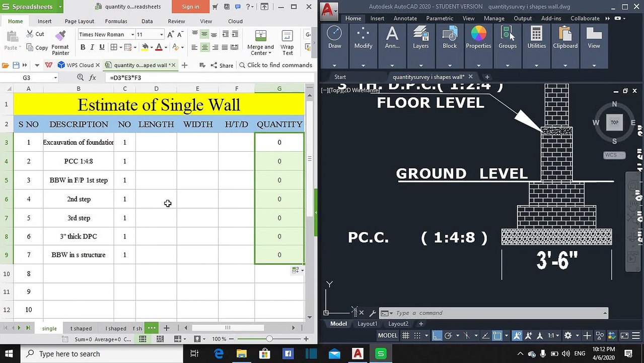The height and width of the screenshot is (363, 644).
Task: Click the fill color bucket swatch
Action: click(145, 47)
